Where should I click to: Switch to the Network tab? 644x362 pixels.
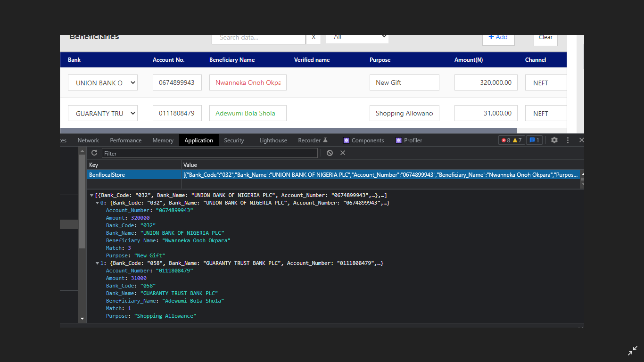[x=88, y=140]
